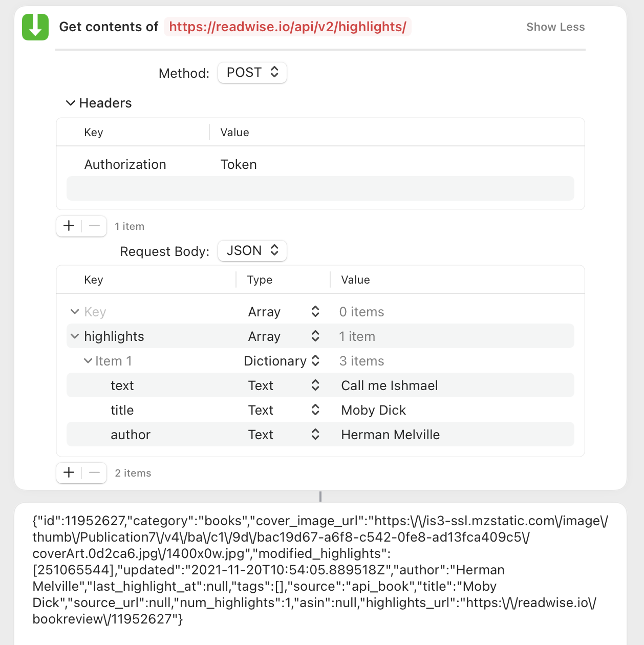Click the Moby Dick title value
644x645 pixels.
coord(373,410)
